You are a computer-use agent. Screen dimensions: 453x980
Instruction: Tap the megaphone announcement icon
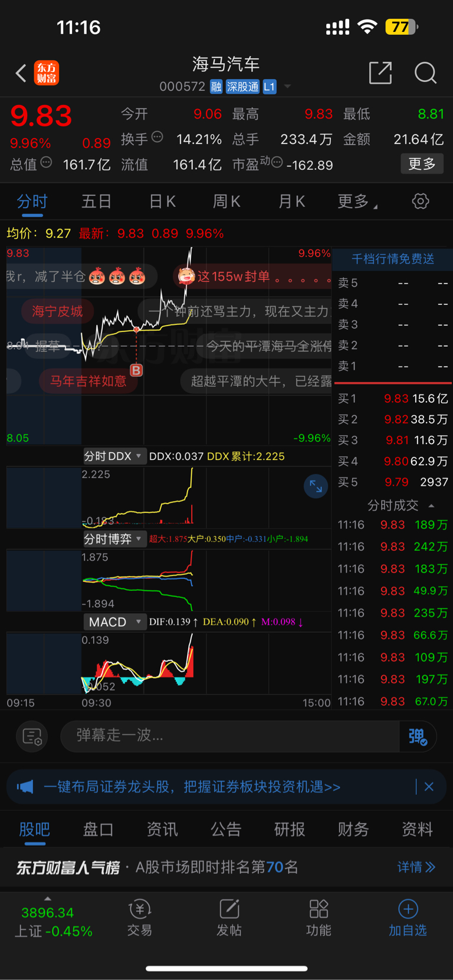25,787
